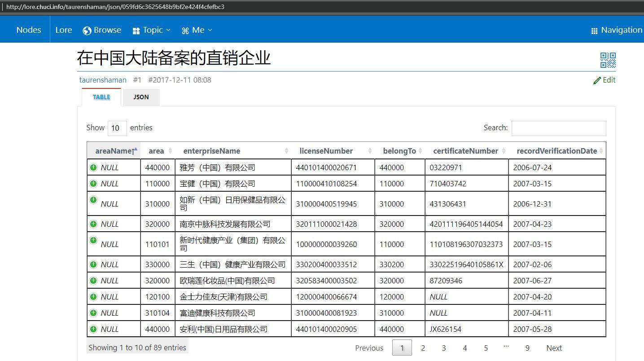Click current page 1 button
644x361 pixels.
[x=402, y=348]
